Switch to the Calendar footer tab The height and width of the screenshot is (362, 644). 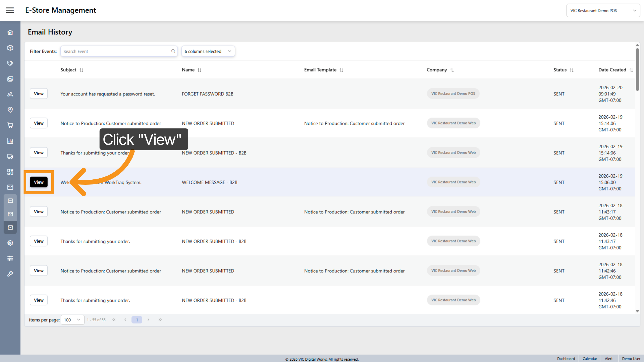tap(590, 359)
